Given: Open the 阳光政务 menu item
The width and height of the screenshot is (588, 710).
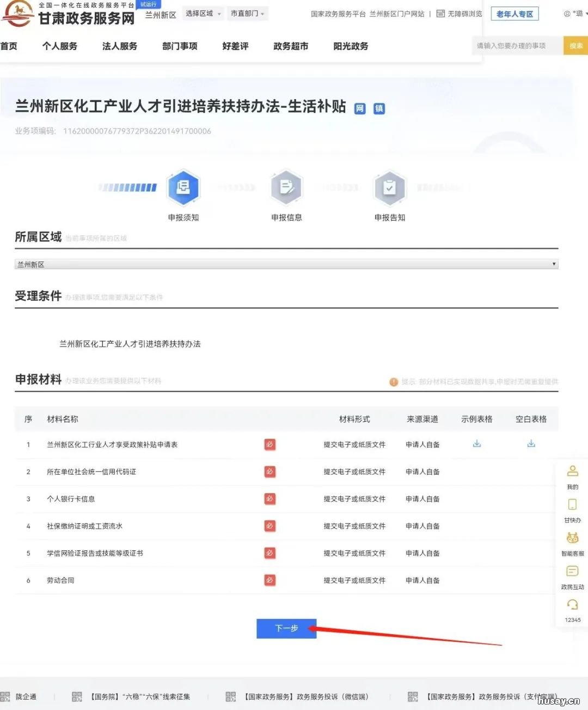Looking at the screenshot, I should coord(350,46).
